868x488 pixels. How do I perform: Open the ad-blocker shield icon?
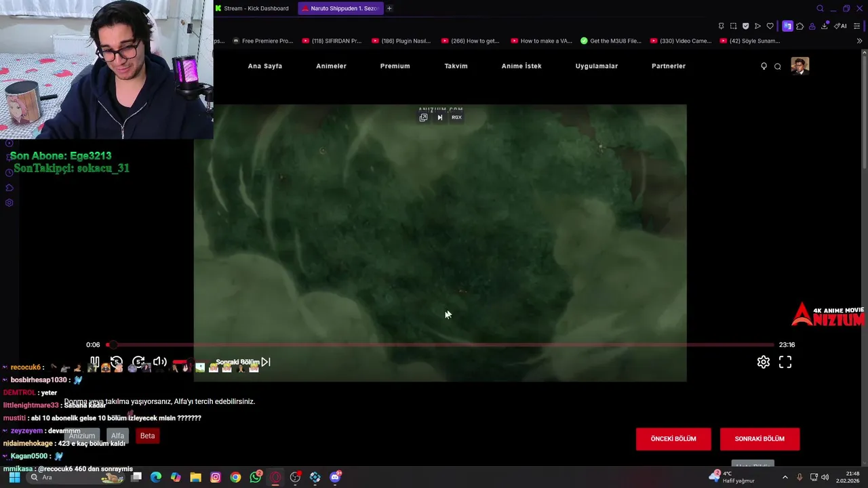tap(745, 26)
